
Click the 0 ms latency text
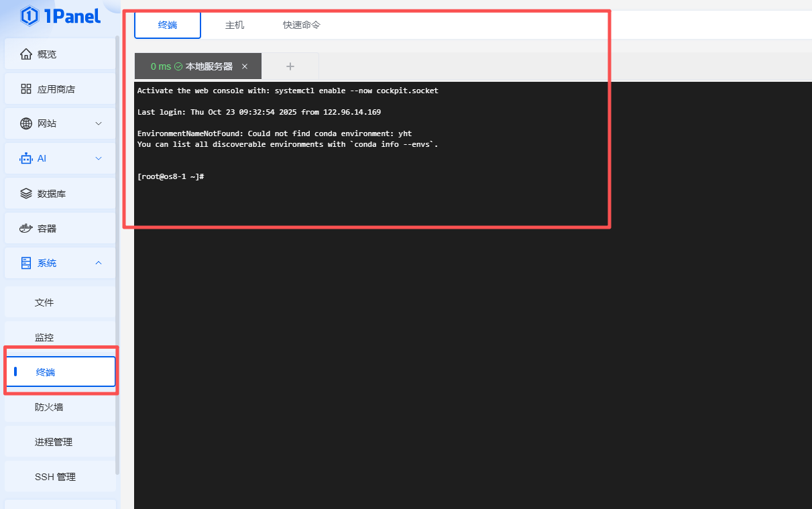coord(161,66)
